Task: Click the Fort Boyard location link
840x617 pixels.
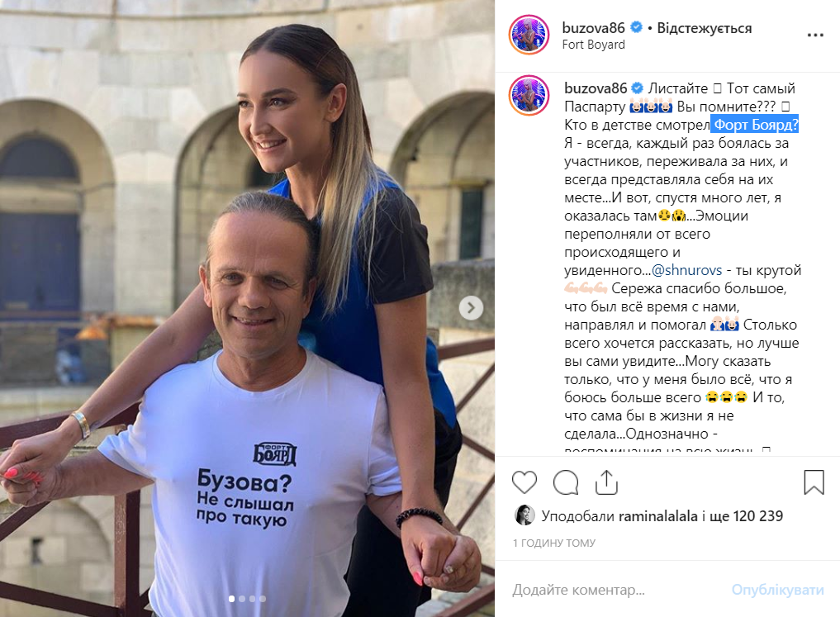Action: 593,45
